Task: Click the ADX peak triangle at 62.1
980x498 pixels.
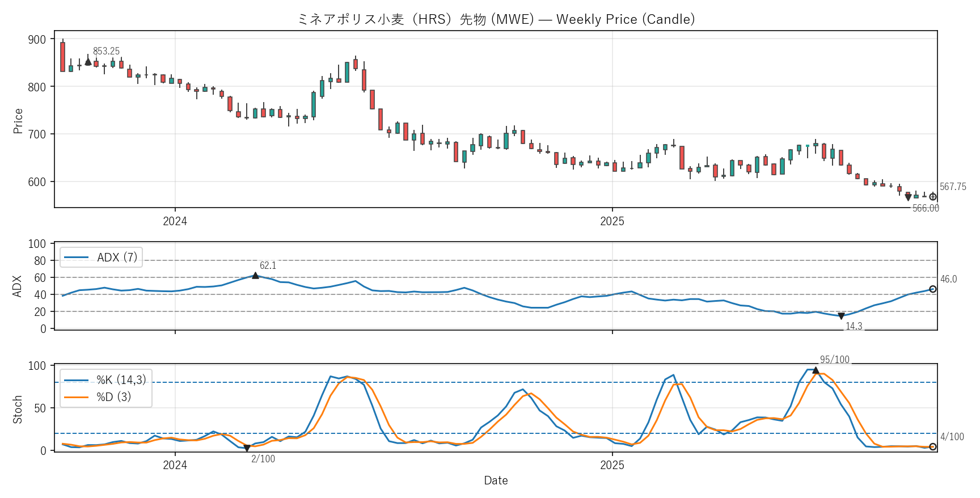Action: tap(255, 276)
